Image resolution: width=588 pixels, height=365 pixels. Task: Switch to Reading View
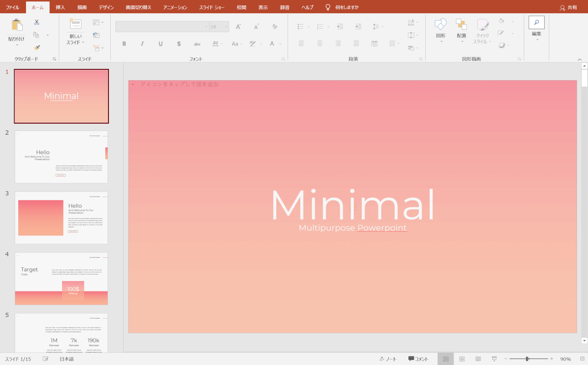tap(478, 359)
